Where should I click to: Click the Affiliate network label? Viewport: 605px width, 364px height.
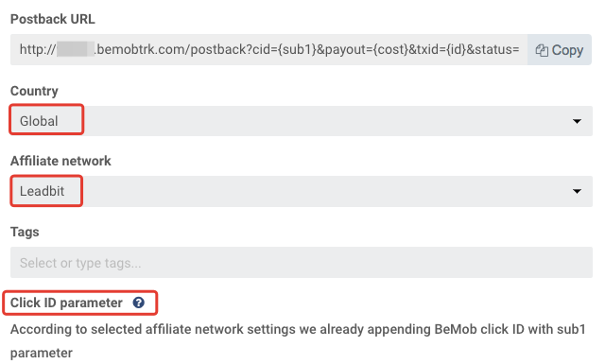point(60,161)
